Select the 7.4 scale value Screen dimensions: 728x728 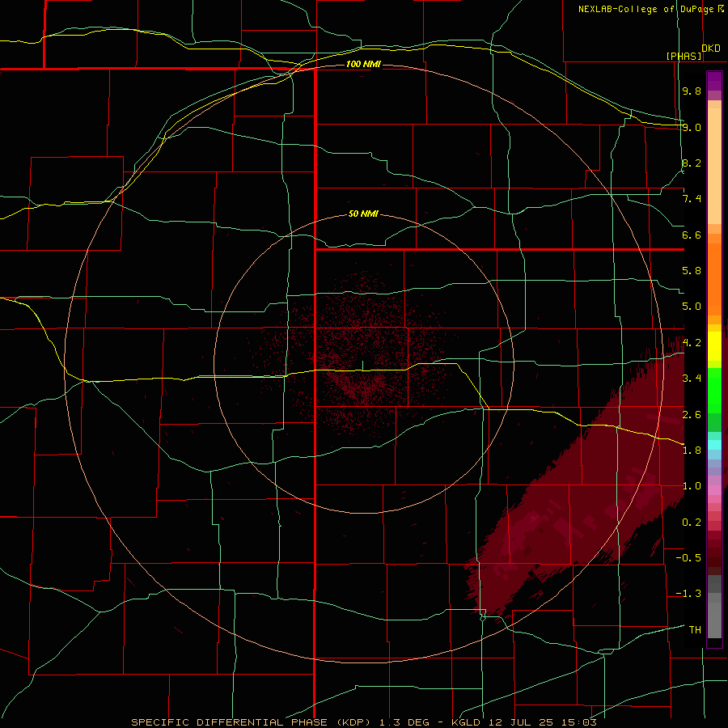(692, 199)
